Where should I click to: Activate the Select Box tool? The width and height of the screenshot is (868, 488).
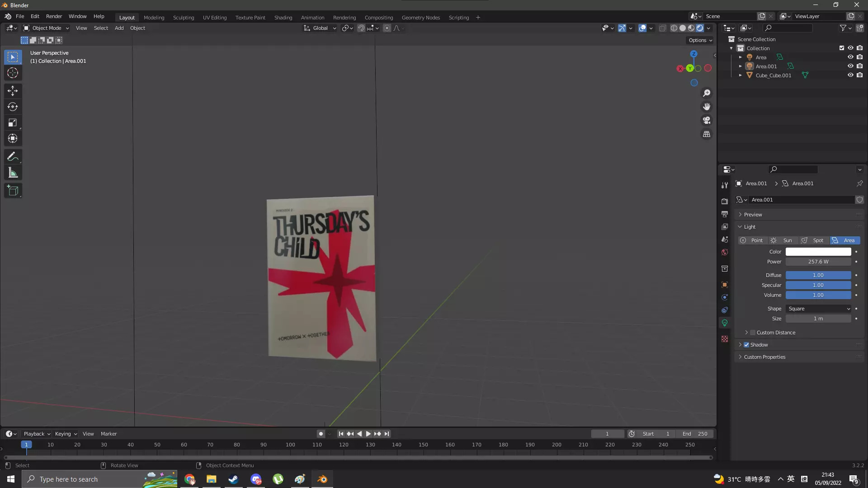pyautogui.click(x=13, y=57)
